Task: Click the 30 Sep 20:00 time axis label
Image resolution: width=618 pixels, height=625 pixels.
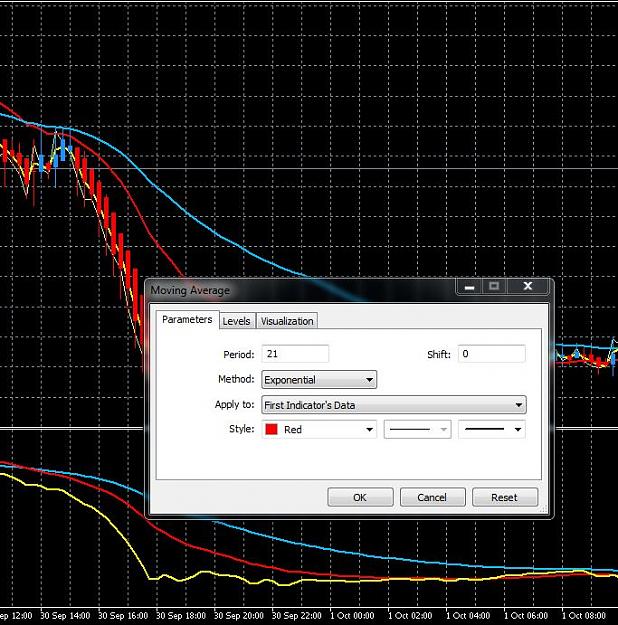Action: pyautogui.click(x=239, y=616)
